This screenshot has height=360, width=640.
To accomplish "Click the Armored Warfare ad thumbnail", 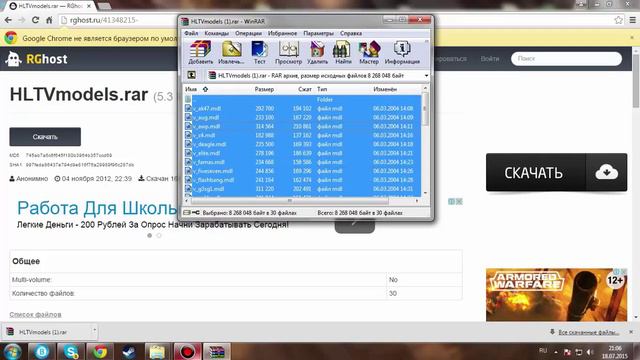I will pyautogui.click(x=556, y=295).
